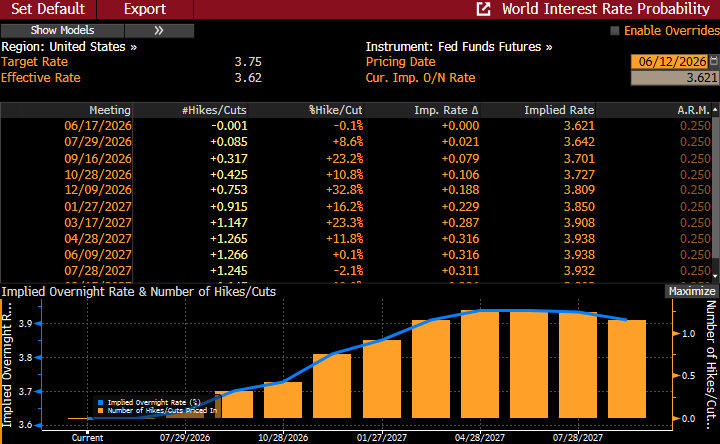Viewport: 720px width, 444px height.
Task: Open the Show Models panel
Action: tap(62, 30)
